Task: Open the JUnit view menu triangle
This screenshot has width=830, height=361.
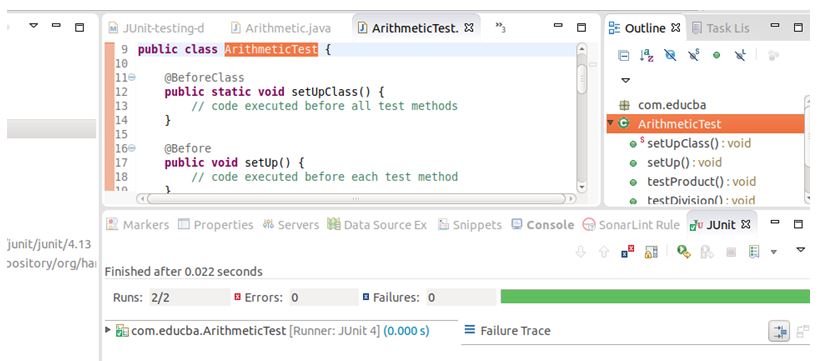Action: point(800,249)
